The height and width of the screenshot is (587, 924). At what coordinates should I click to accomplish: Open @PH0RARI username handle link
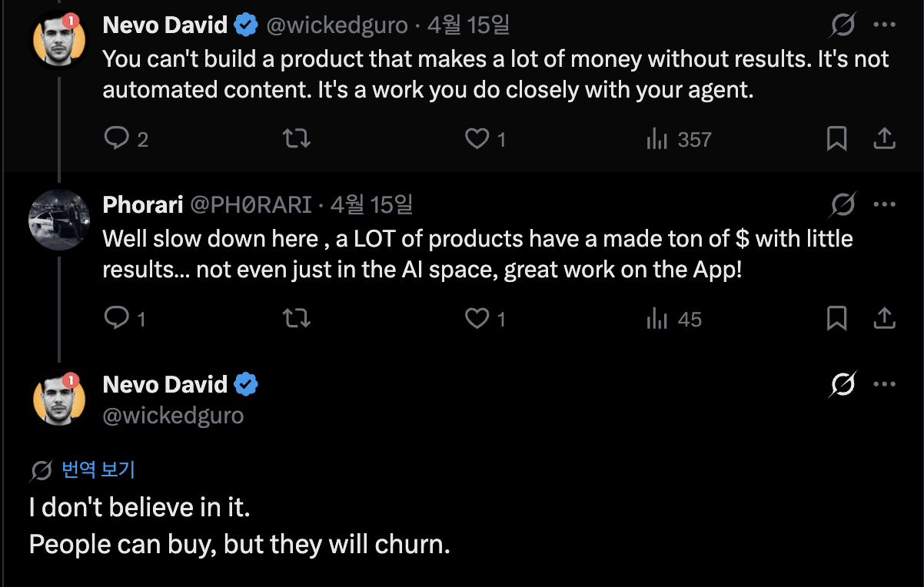click(251, 205)
